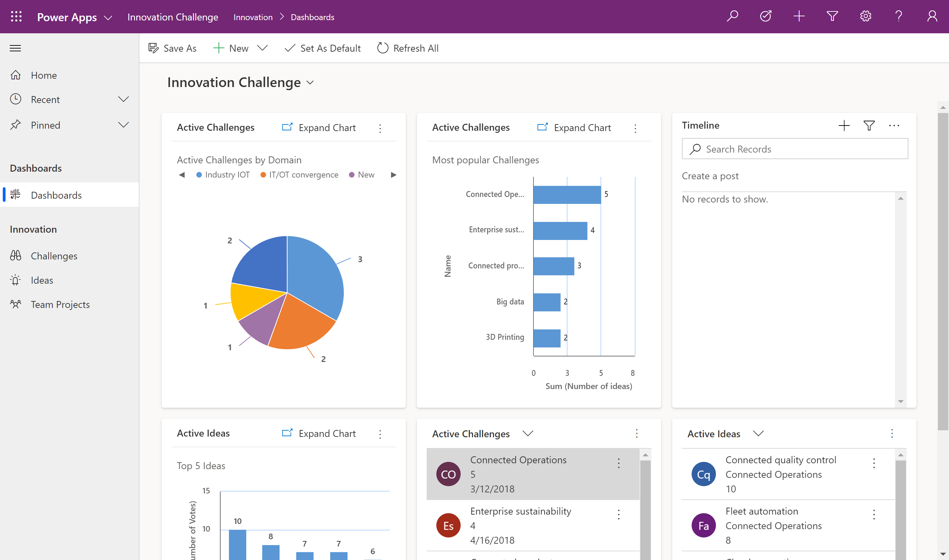This screenshot has height=560, width=949.
Task: Click Save As for current dashboard view
Action: [x=173, y=48]
